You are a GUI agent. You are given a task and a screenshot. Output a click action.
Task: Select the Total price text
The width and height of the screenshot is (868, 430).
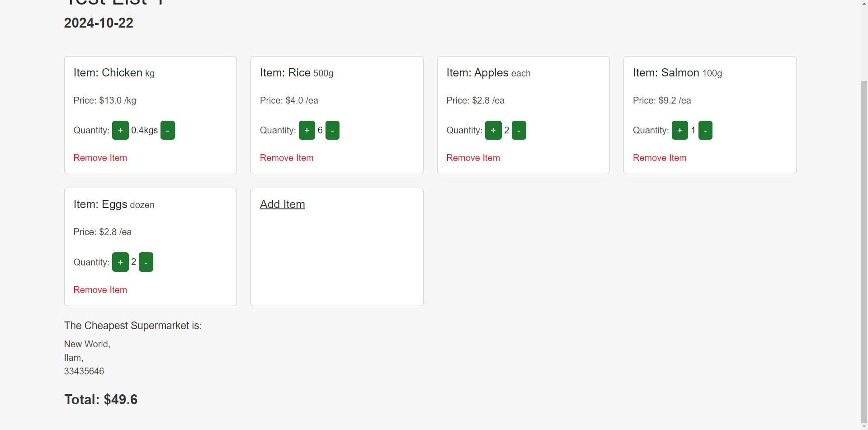(101, 400)
